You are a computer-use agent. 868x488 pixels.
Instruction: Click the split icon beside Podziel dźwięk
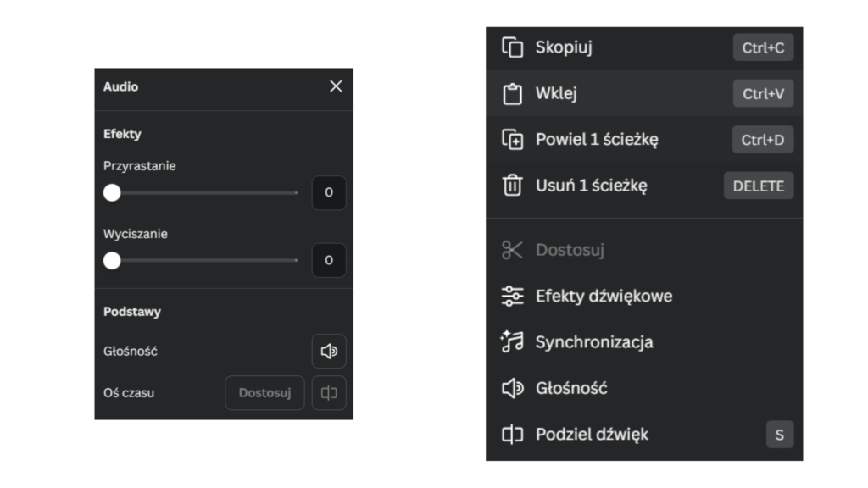click(512, 435)
